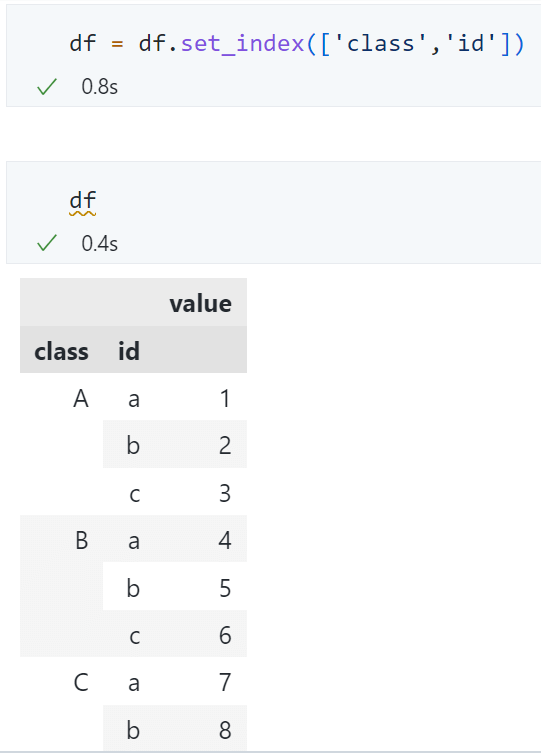The height and width of the screenshot is (755, 541).
Task: Click the cell with value 8
Action: (225, 730)
